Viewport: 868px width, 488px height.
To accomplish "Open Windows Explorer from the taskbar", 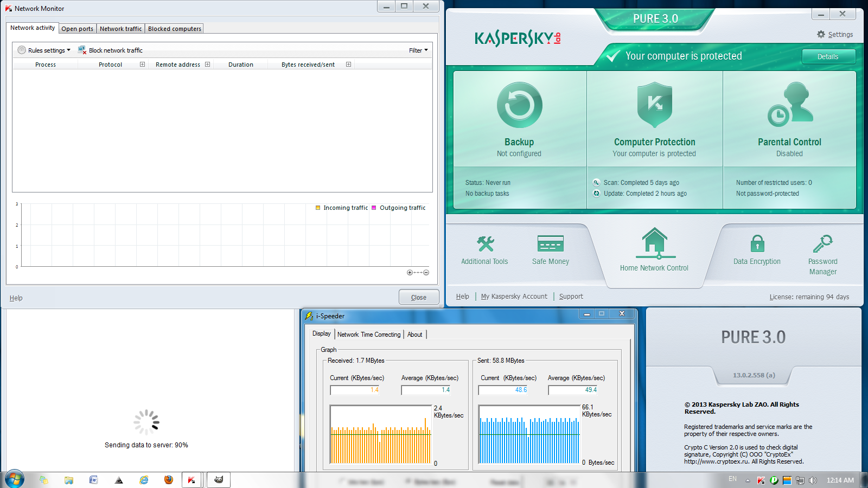I will click(69, 480).
